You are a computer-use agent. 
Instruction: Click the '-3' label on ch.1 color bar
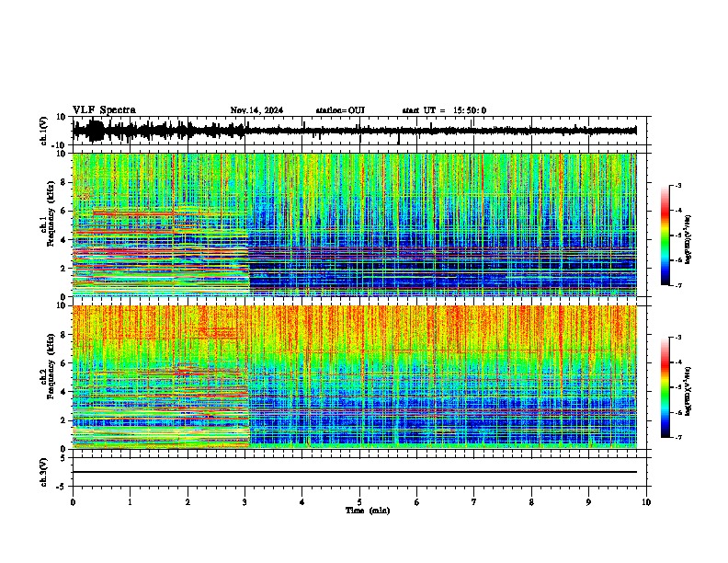coord(677,185)
